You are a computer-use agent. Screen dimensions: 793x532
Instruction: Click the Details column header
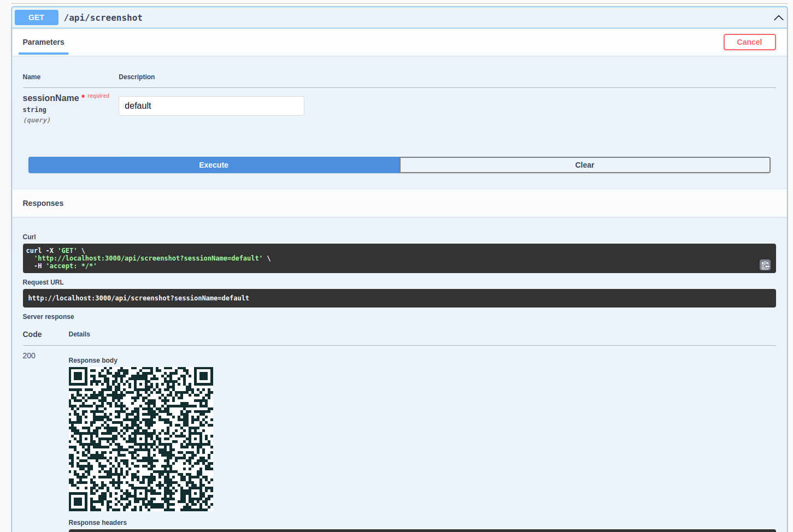tap(79, 334)
